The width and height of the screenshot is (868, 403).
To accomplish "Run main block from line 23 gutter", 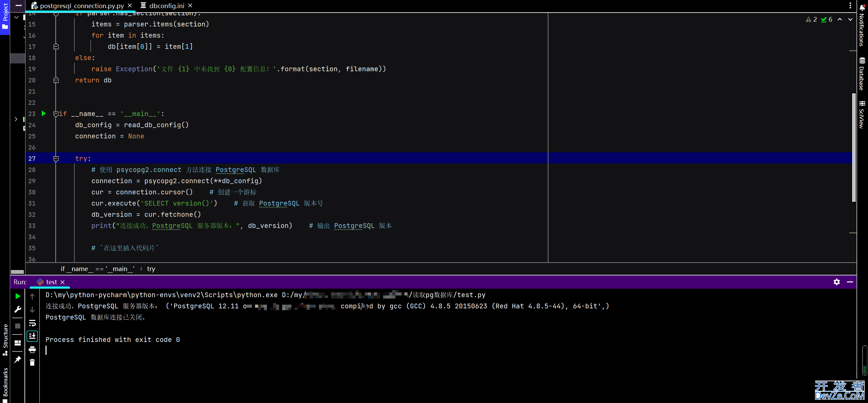I will pyautogui.click(x=44, y=114).
